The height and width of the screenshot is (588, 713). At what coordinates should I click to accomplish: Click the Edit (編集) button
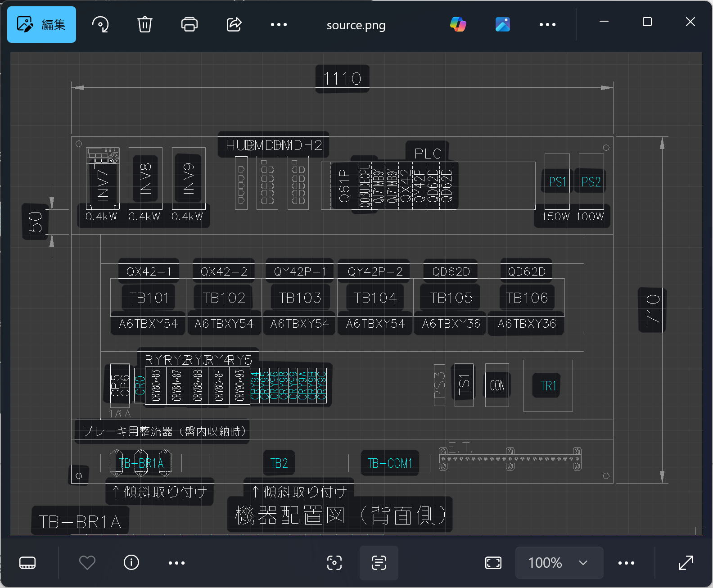point(41,24)
